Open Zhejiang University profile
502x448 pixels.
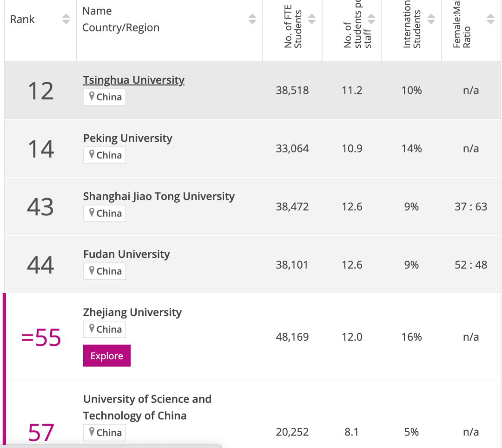coord(132,312)
